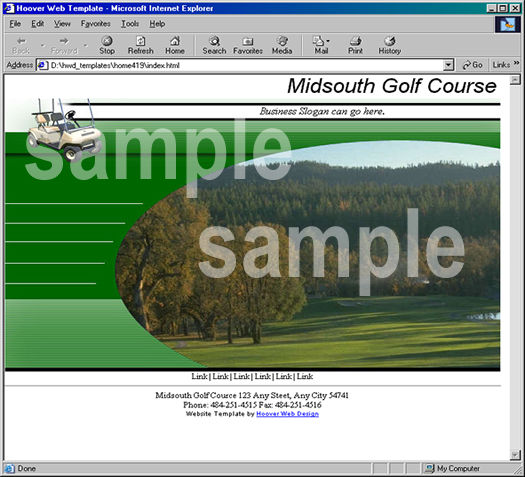Click into the Address URL field
The height and width of the screenshot is (477, 525).
pyautogui.click(x=244, y=65)
